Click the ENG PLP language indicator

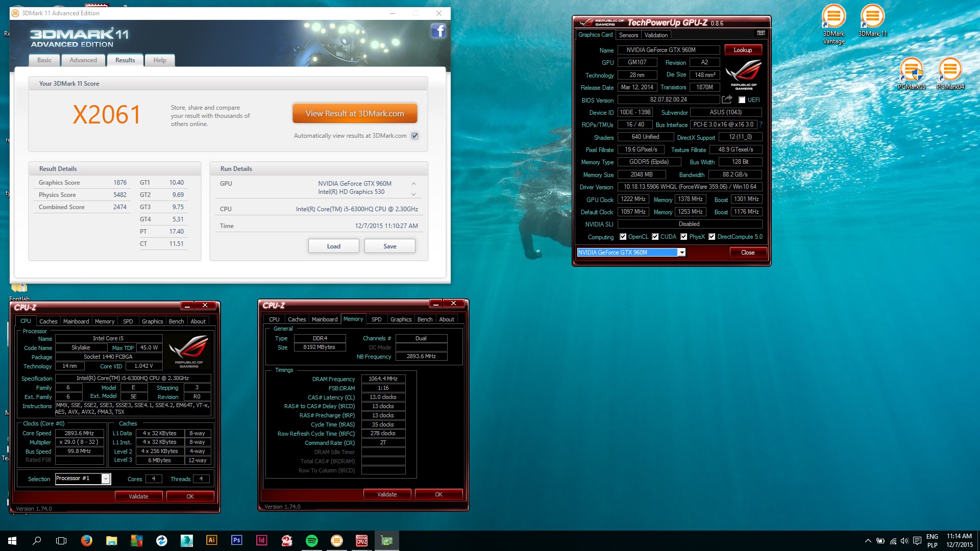[x=932, y=541]
